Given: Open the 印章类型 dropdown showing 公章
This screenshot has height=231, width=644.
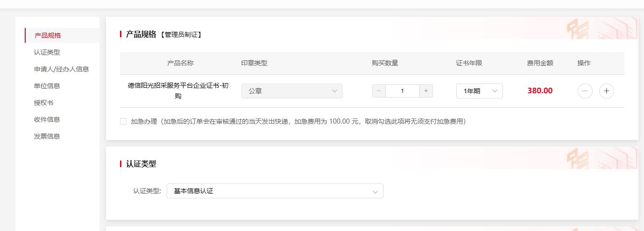Looking at the screenshot, I should click(292, 91).
